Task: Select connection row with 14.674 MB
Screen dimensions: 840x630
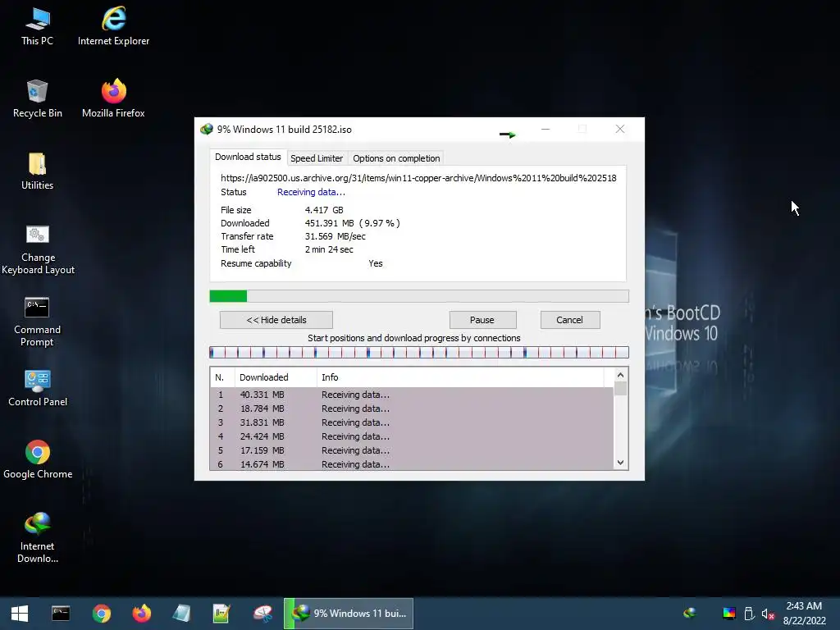Action: 412,464
